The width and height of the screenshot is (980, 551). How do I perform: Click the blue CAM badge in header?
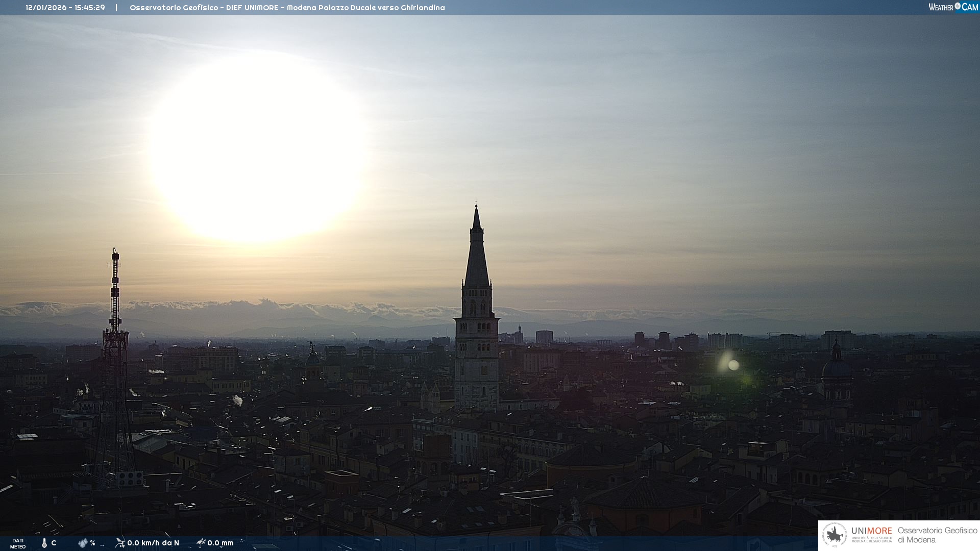(970, 7)
